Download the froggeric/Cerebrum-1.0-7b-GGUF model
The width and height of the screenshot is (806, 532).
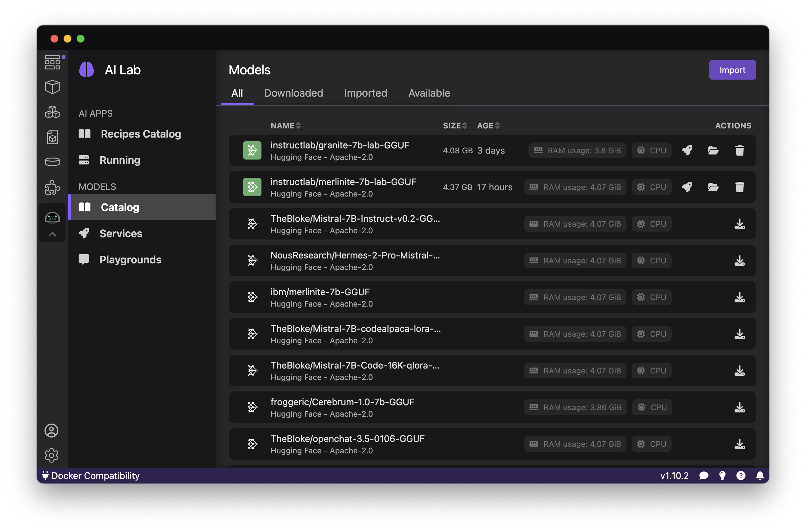[x=739, y=407]
